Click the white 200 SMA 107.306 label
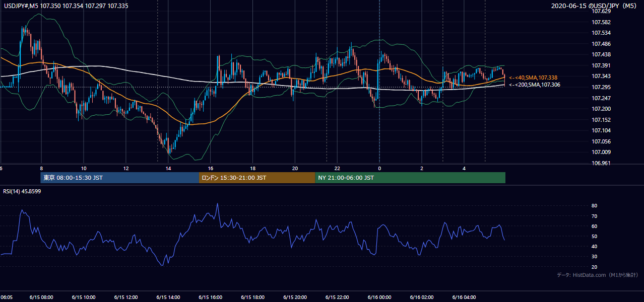 point(534,85)
